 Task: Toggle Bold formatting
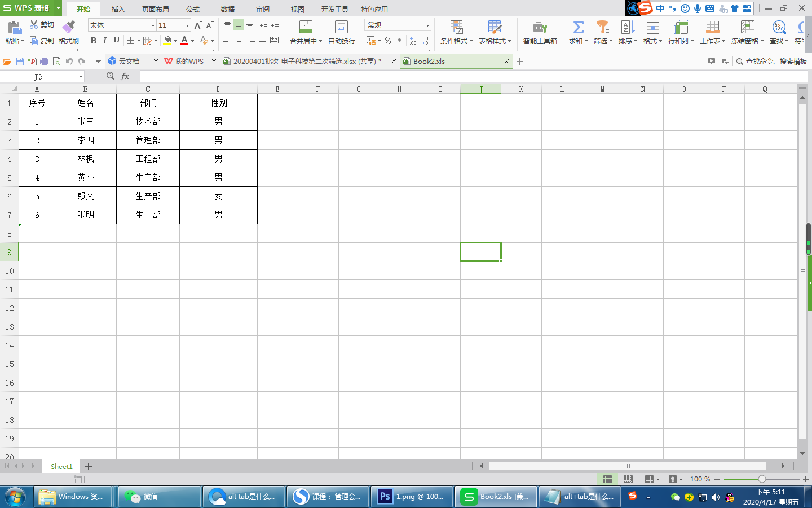coord(94,41)
